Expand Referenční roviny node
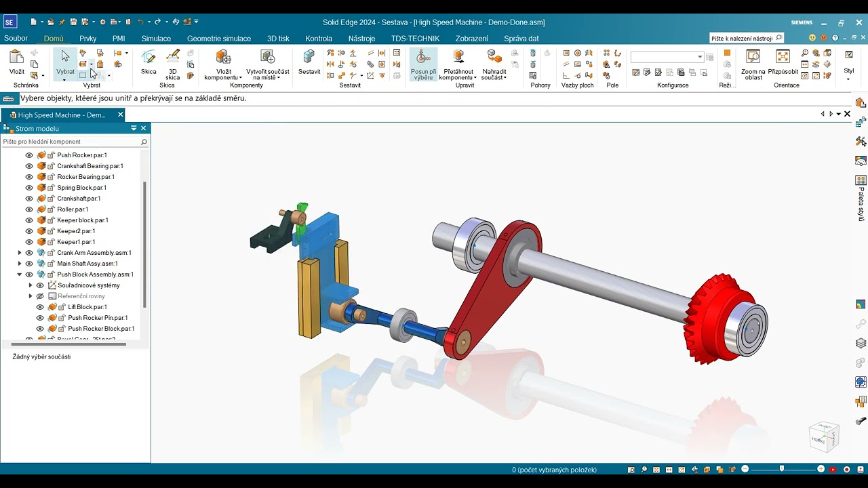The width and height of the screenshot is (868, 488). (31, 296)
